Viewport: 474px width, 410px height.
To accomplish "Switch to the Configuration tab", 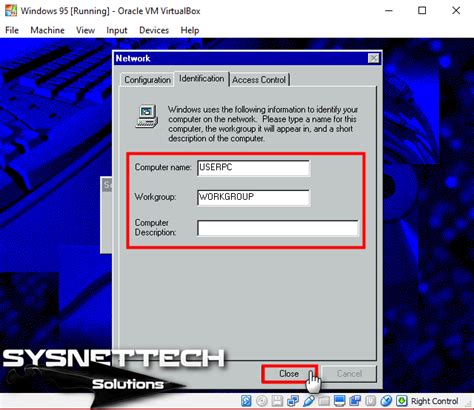I will [x=147, y=80].
